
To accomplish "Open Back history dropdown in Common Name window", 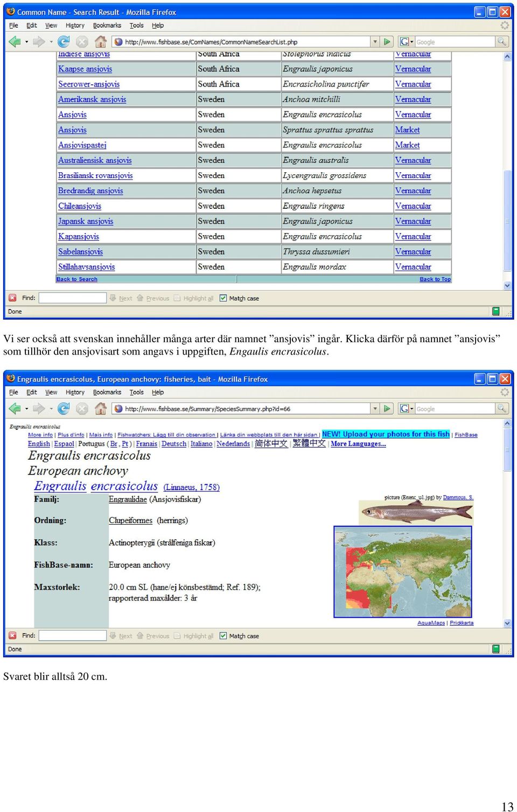I will (26, 42).
